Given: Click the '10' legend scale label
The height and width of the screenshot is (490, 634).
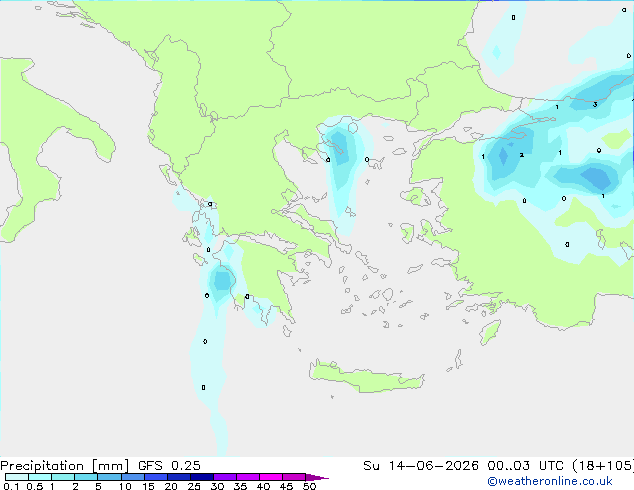Looking at the screenshot, I should (125, 486).
